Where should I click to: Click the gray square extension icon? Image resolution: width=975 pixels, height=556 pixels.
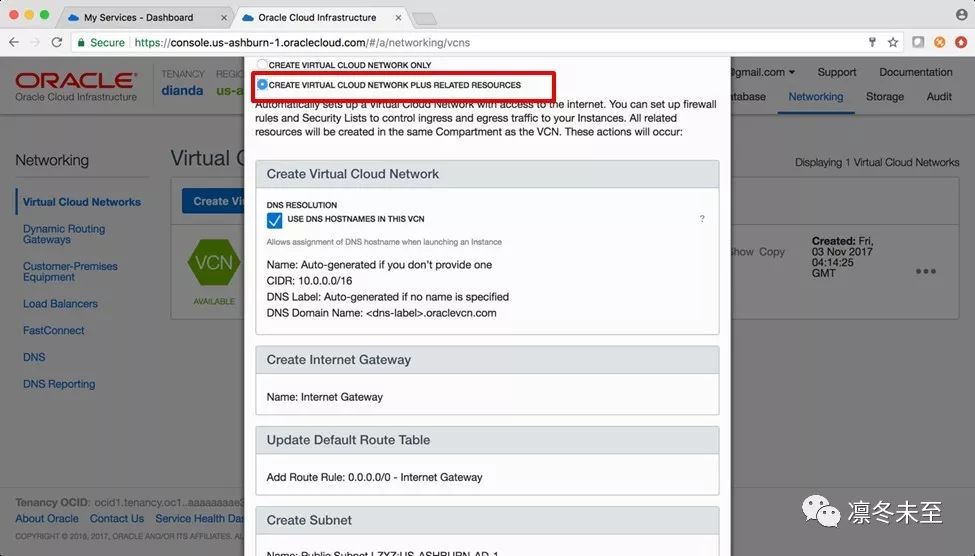point(918,42)
